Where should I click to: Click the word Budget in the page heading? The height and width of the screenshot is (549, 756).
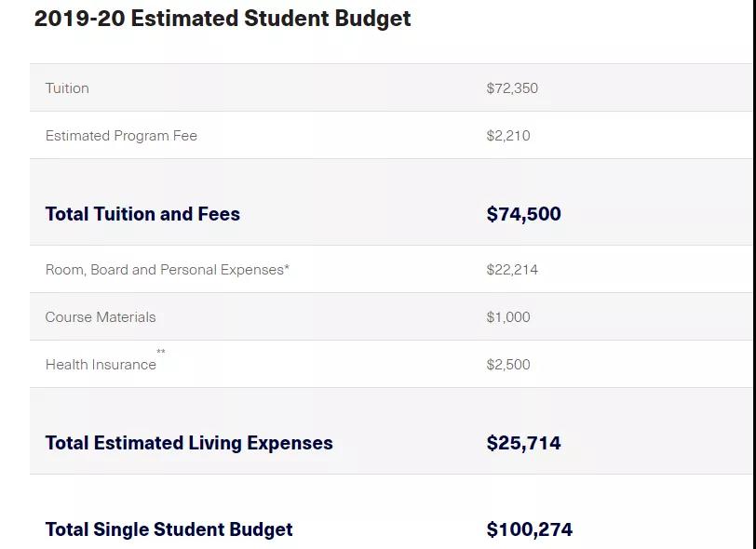[x=371, y=19]
